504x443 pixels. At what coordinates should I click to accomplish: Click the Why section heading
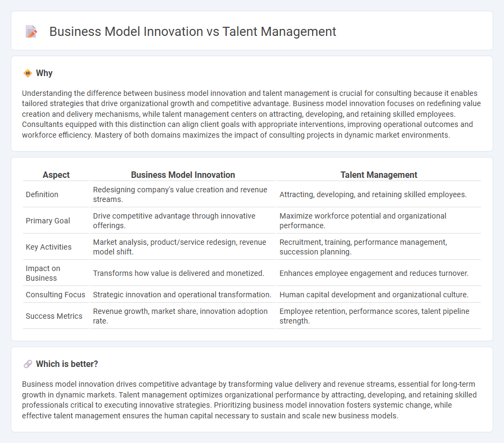tap(44, 73)
